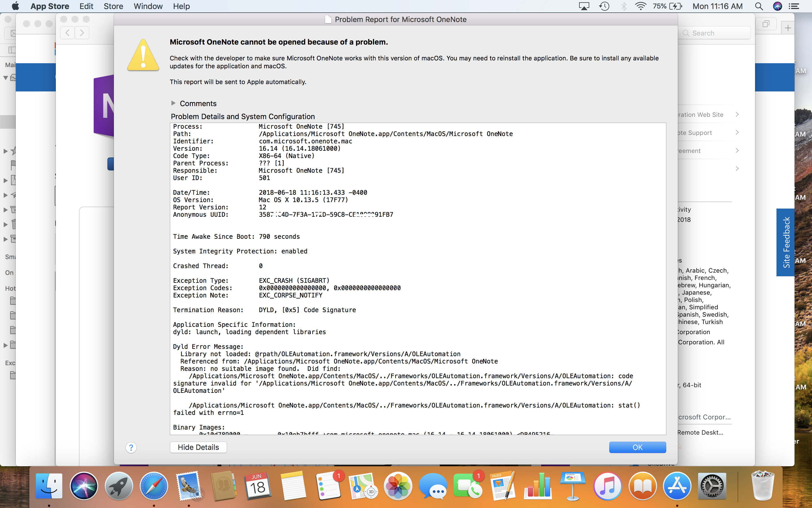Open Messages app in Dock
Viewport: 812px width, 508px height.
click(433, 486)
